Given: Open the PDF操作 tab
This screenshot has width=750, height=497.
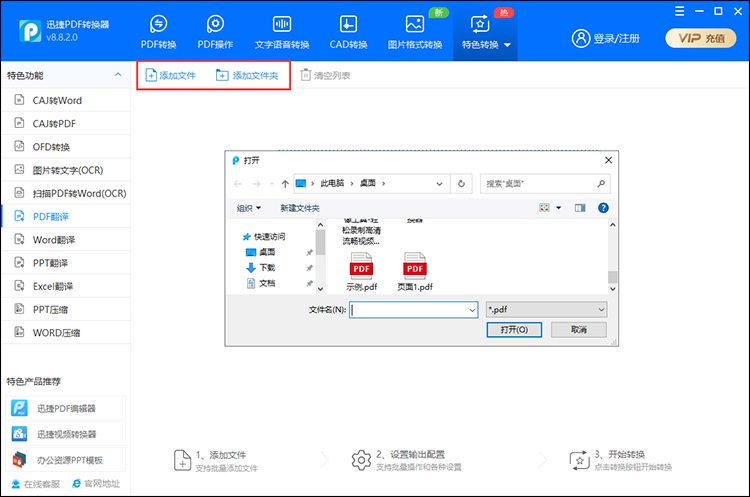Looking at the screenshot, I should 215,32.
